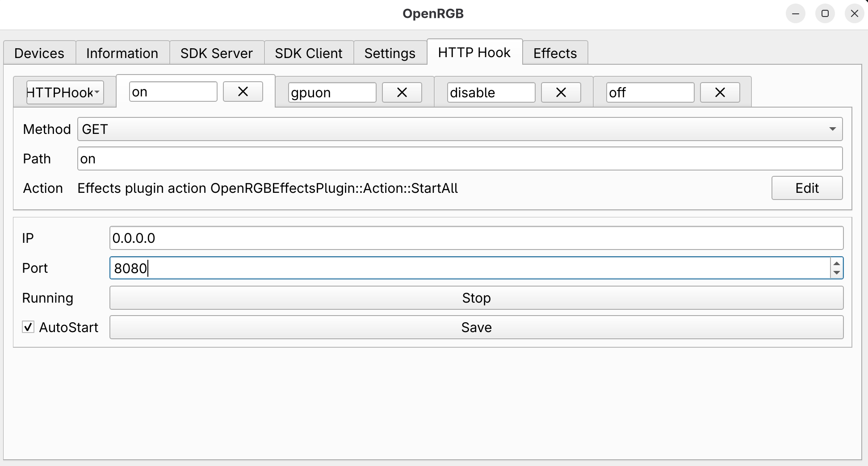Open the Method GET dropdown
The width and height of the screenshot is (868, 466).
coord(460,129)
